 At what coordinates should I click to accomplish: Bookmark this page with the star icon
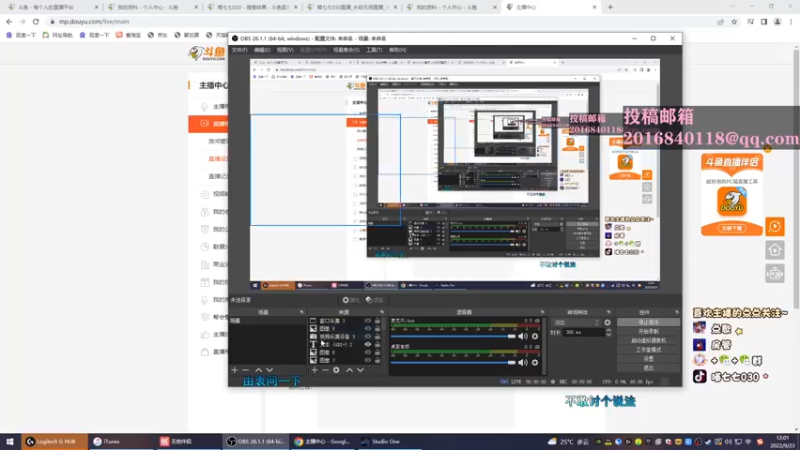(x=734, y=21)
